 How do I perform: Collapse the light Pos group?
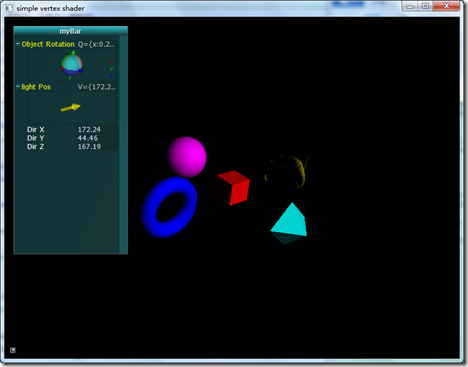[18, 87]
